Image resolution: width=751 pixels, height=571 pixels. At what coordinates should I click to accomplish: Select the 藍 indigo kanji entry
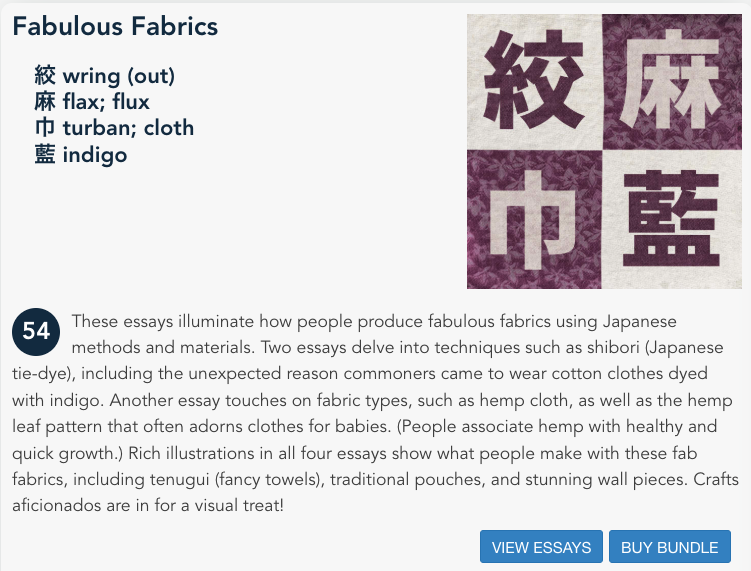[80, 154]
